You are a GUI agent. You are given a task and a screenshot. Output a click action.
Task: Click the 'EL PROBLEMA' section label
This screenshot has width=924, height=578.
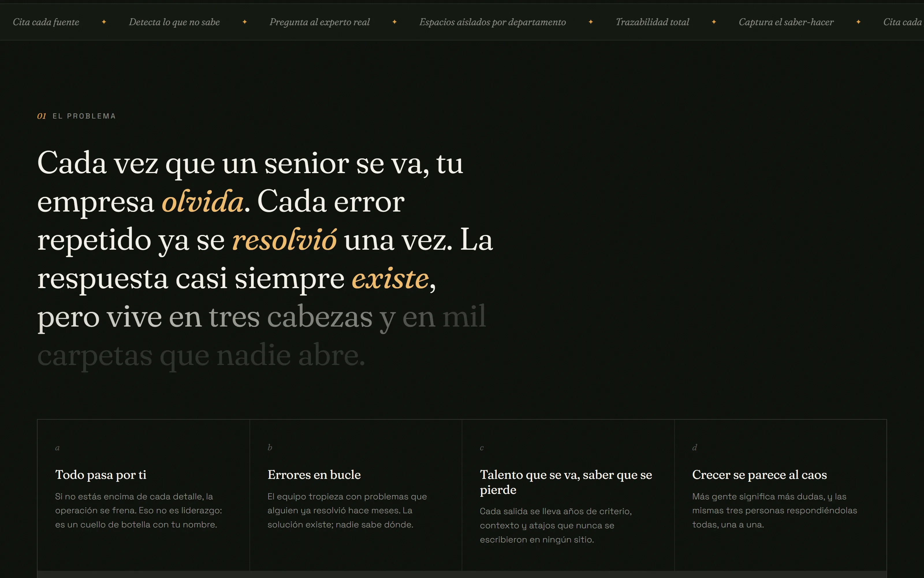click(x=84, y=116)
